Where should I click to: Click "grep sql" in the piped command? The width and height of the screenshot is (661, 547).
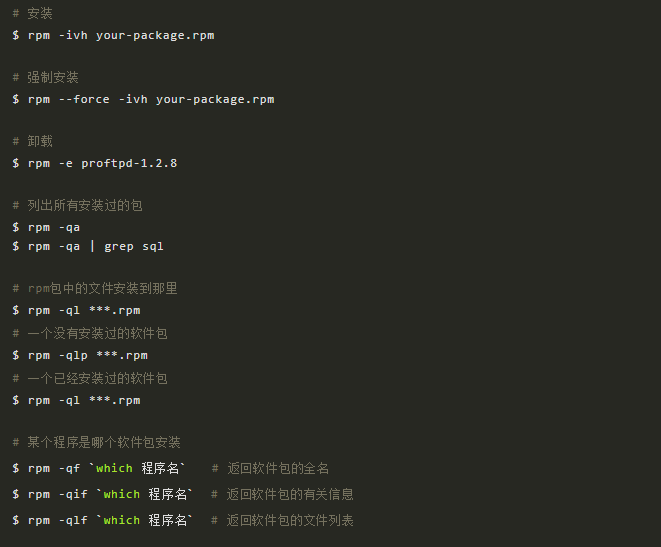pos(134,246)
